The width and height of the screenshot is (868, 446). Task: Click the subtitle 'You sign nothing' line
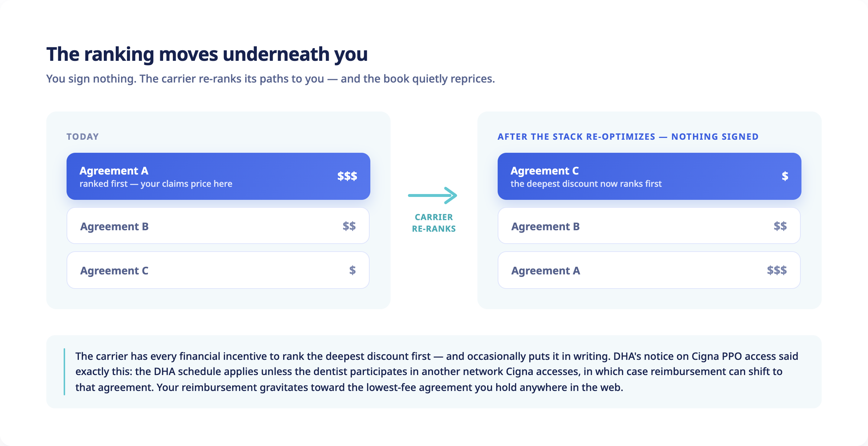[x=271, y=79]
